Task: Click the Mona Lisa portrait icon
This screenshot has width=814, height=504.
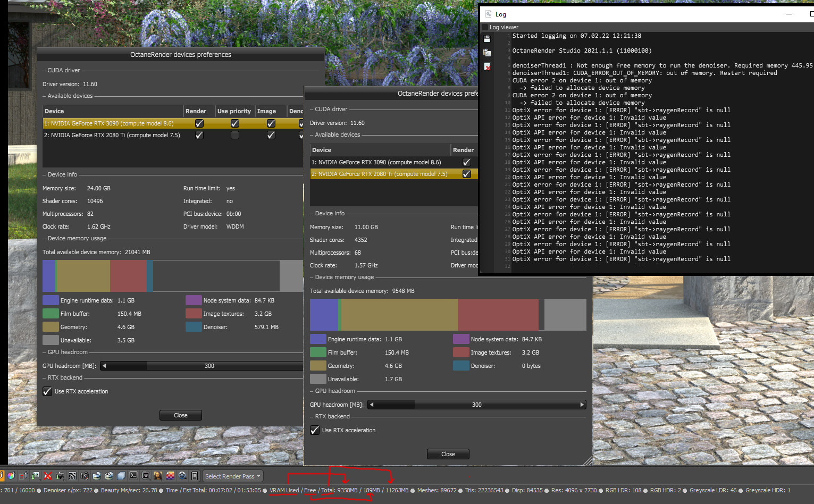Action: pos(158,476)
